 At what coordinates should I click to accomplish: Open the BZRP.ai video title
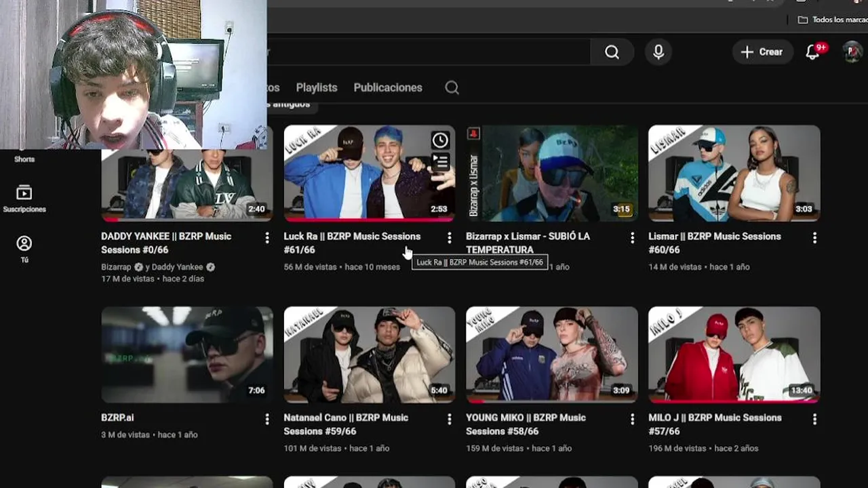(117, 418)
